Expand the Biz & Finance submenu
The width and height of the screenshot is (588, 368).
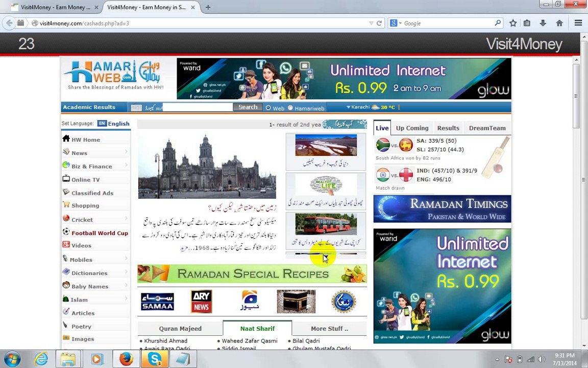(x=126, y=165)
